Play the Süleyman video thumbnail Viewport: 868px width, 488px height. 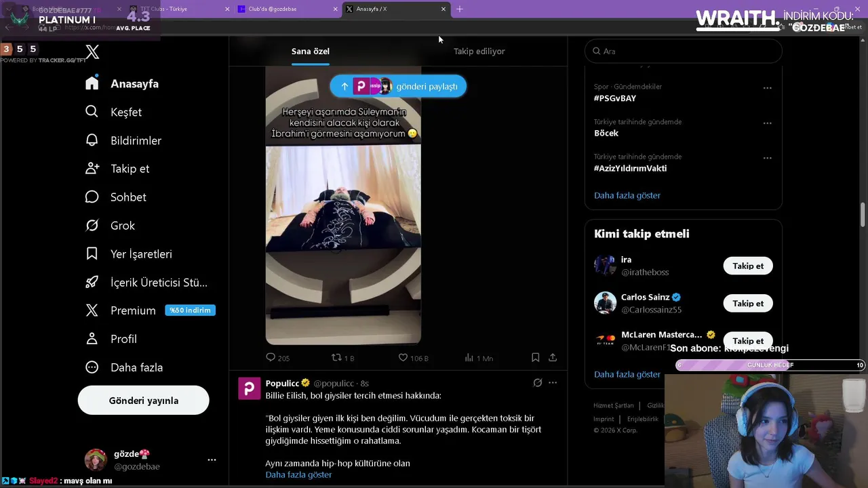(343, 205)
